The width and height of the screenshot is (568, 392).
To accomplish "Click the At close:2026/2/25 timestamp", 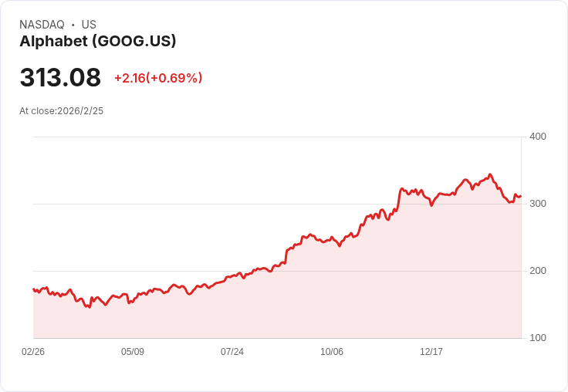I will click(x=61, y=111).
